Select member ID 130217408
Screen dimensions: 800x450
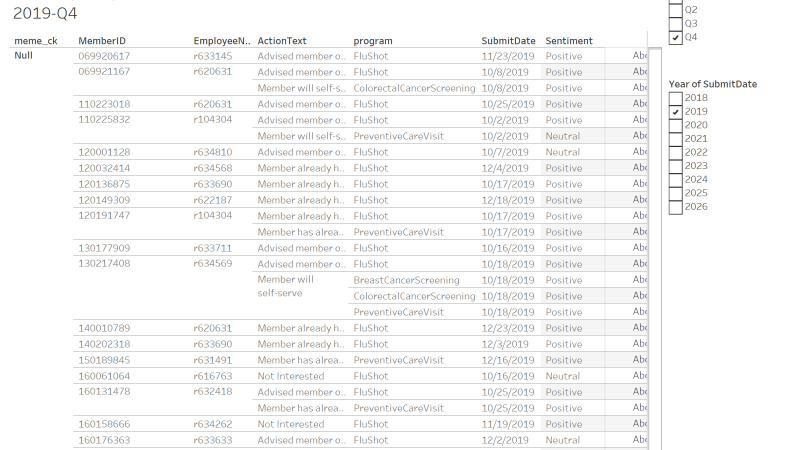(x=104, y=264)
